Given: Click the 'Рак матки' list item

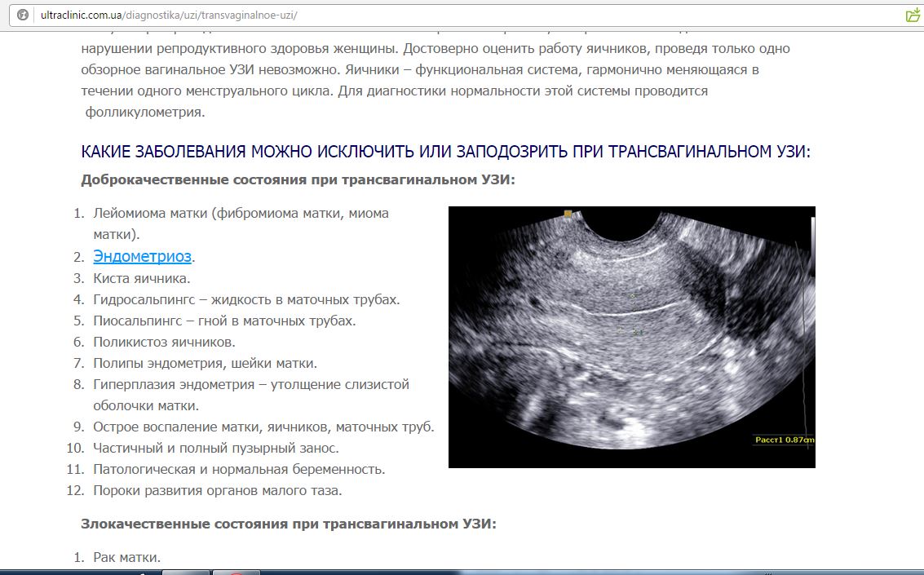Looking at the screenshot, I should click(x=126, y=558).
